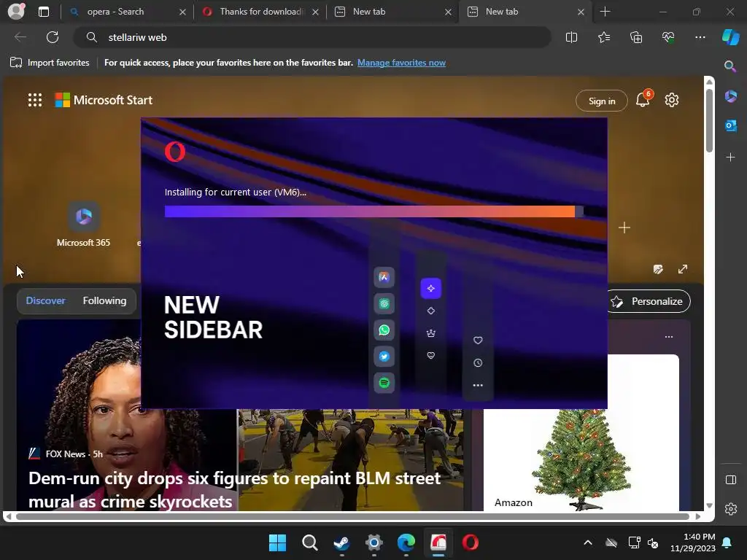Open the Microsoft 365 quick link tile
Screen dimensions: 747x560
(x=83, y=225)
